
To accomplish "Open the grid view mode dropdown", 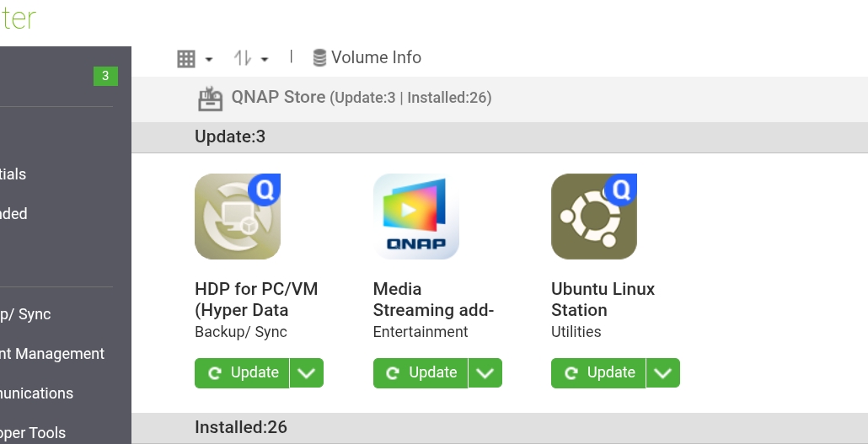I will pos(195,58).
